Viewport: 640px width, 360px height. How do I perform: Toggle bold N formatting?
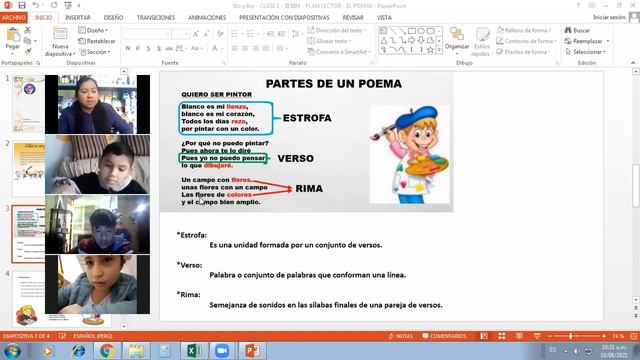(x=128, y=48)
